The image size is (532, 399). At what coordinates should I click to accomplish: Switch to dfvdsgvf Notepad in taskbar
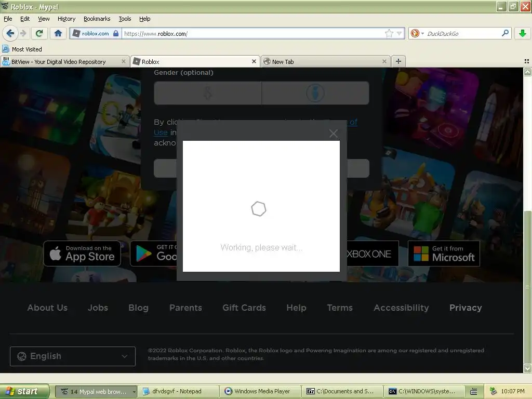[x=178, y=392]
